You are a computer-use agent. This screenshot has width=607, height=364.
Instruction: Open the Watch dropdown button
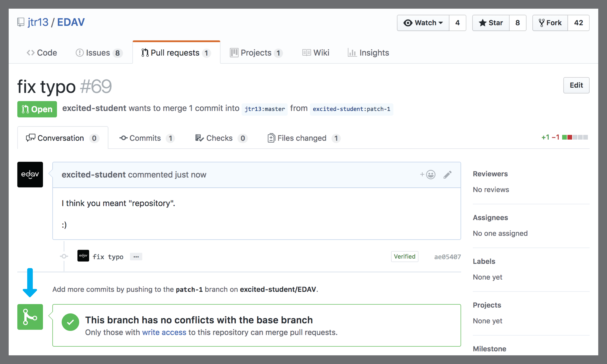(x=423, y=23)
